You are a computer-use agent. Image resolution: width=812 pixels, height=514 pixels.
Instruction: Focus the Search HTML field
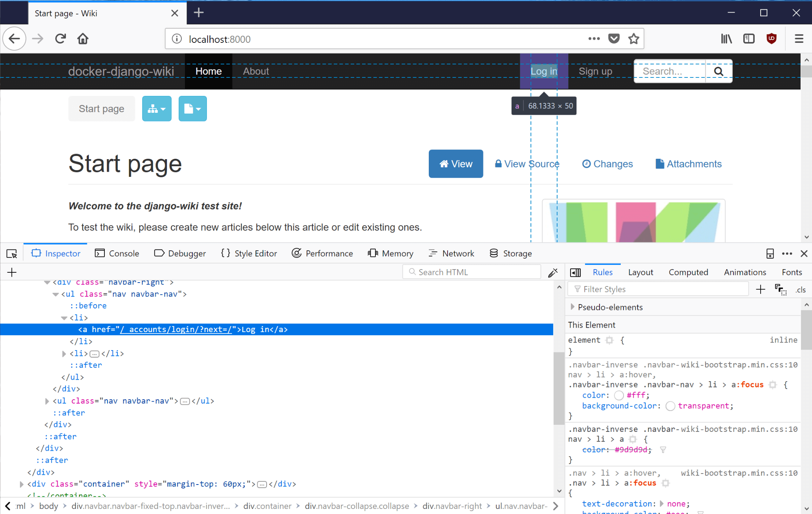point(472,272)
